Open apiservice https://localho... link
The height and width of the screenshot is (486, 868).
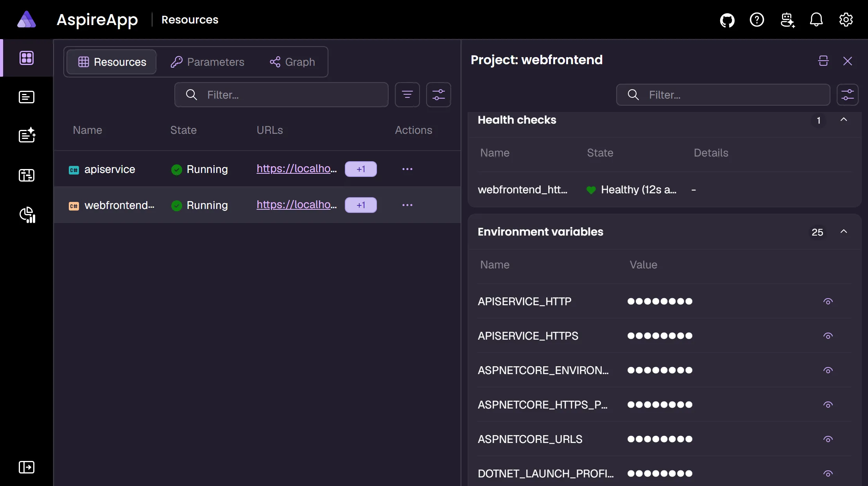[297, 169]
